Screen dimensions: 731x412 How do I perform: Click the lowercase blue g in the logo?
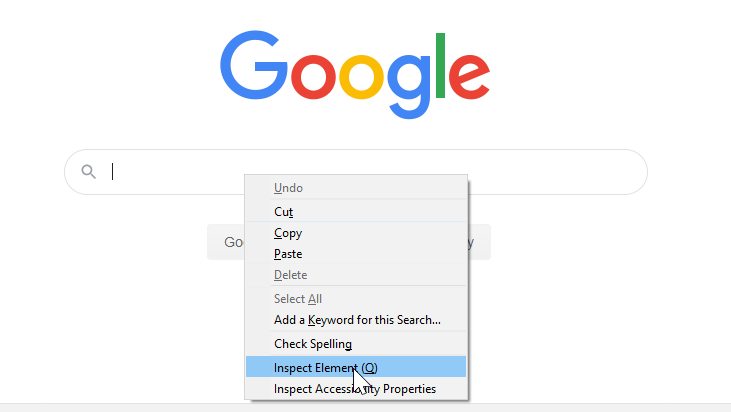pos(408,82)
